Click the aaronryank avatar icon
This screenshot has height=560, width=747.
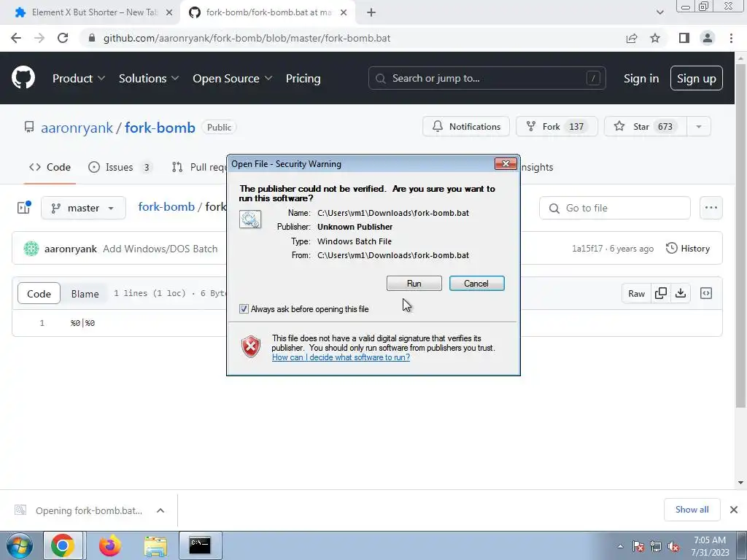point(31,249)
